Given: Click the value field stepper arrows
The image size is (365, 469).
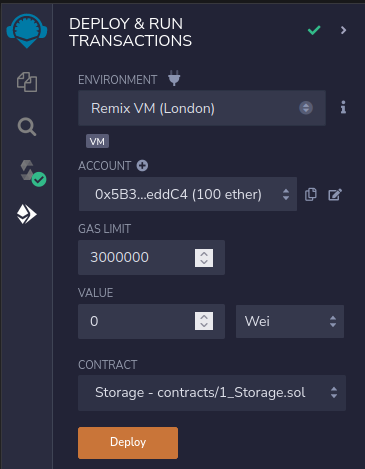Looking at the screenshot, I should 204,321.
